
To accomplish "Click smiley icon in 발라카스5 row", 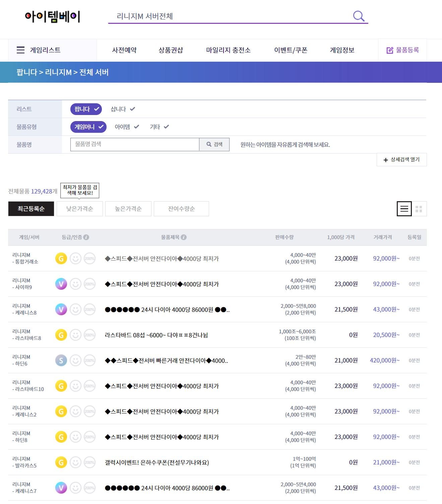I will click(75, 462).
